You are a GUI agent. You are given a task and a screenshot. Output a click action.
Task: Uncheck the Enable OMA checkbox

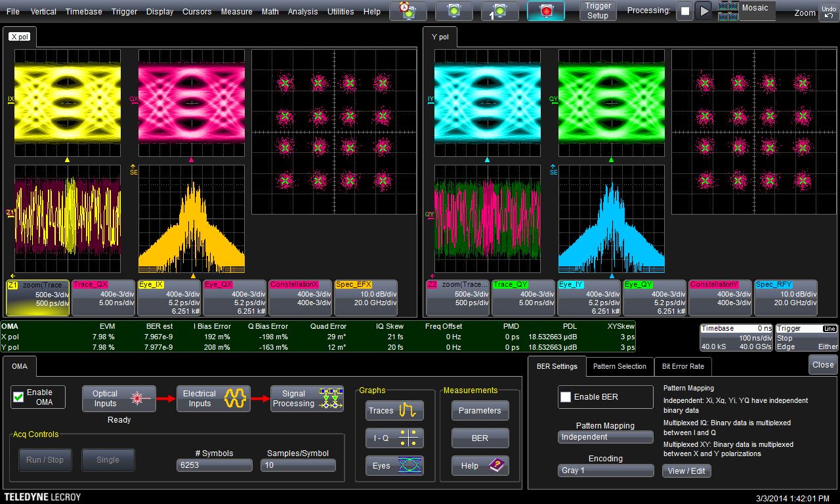click(19, 397)
